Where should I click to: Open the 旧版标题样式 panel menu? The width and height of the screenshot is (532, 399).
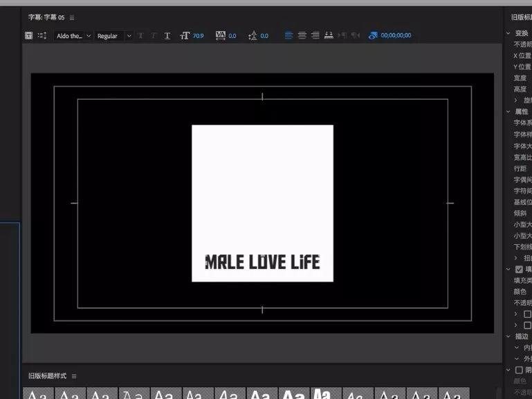(x=74, y=376)
